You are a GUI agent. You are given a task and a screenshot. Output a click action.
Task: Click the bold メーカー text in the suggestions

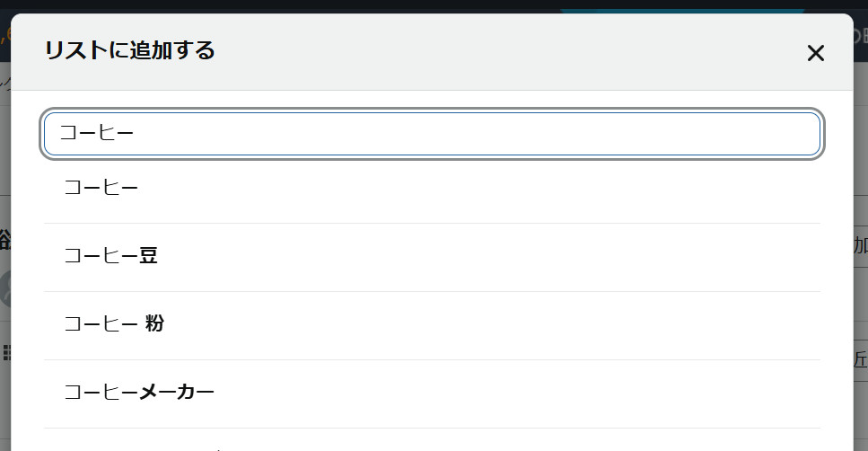coord(178,394)
